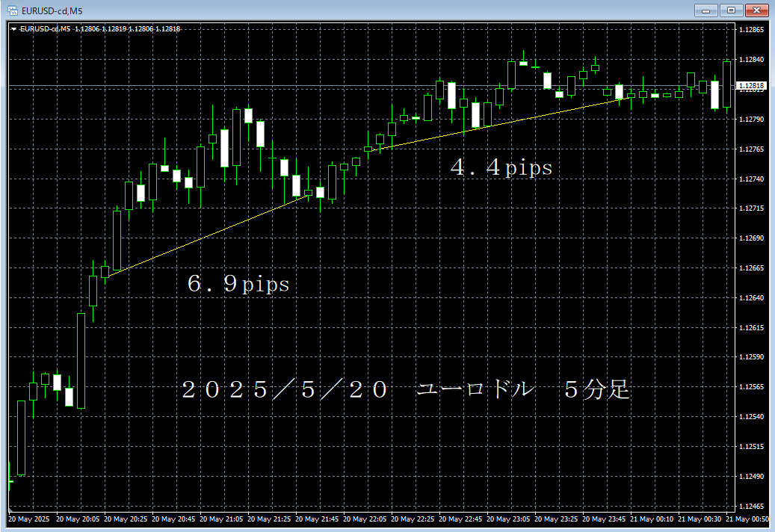The image size is (775, 532).
Task: Click the EURUSD-cd chart window icon
Action: pyautogui.click(x=13, y=10)
